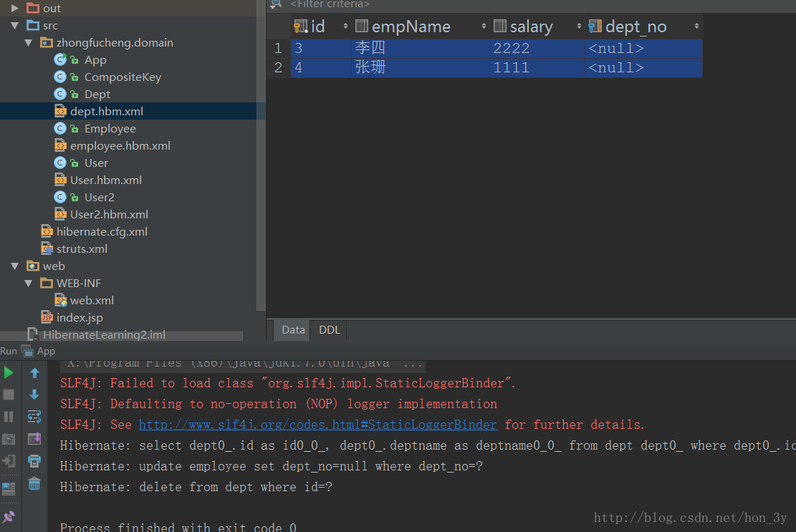796x532 pixels.
Task: Click the empName cell 李四
Action: tap(421, 48)
